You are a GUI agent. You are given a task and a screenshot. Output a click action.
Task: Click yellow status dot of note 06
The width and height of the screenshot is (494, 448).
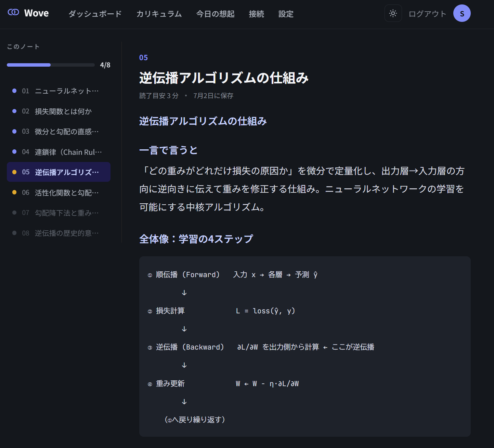tap(14, 192)
